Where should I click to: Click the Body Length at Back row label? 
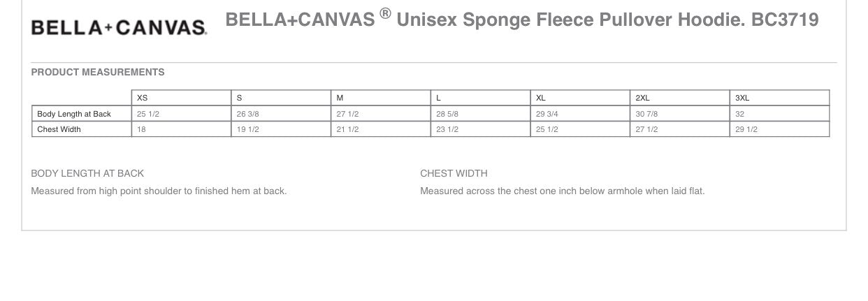(x=74, y=114)
